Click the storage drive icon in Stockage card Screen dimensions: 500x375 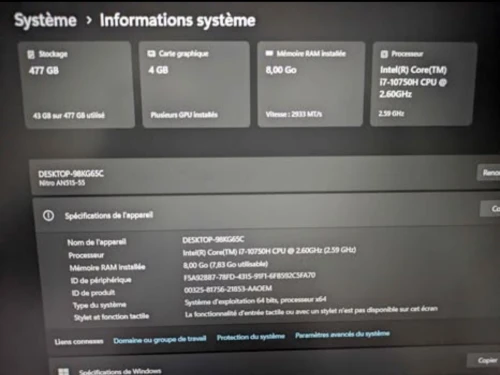tap(31, 54)
